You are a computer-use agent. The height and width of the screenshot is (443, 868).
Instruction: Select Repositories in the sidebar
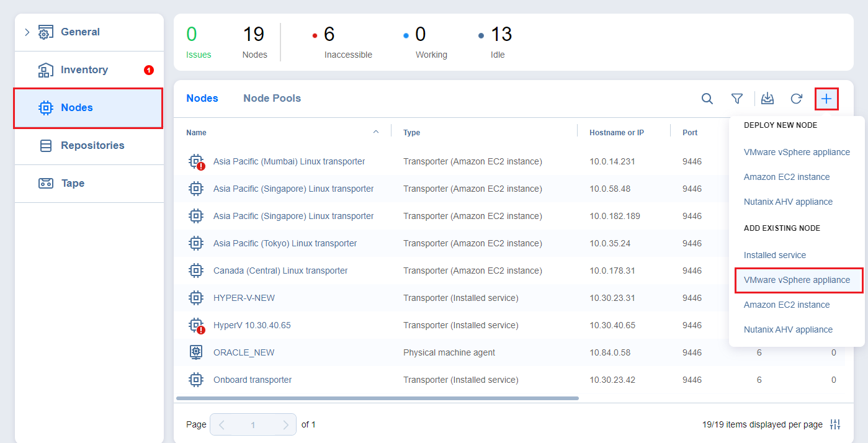(92, 145)
